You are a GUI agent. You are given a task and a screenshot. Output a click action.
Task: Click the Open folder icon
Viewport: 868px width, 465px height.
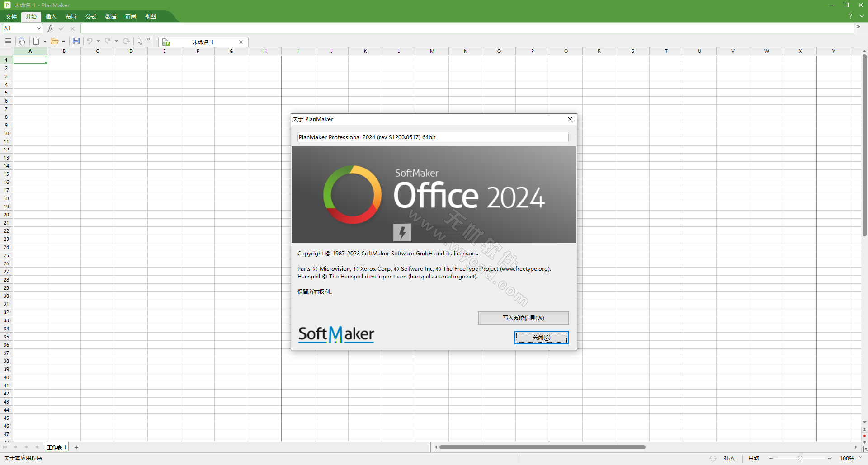54,41
